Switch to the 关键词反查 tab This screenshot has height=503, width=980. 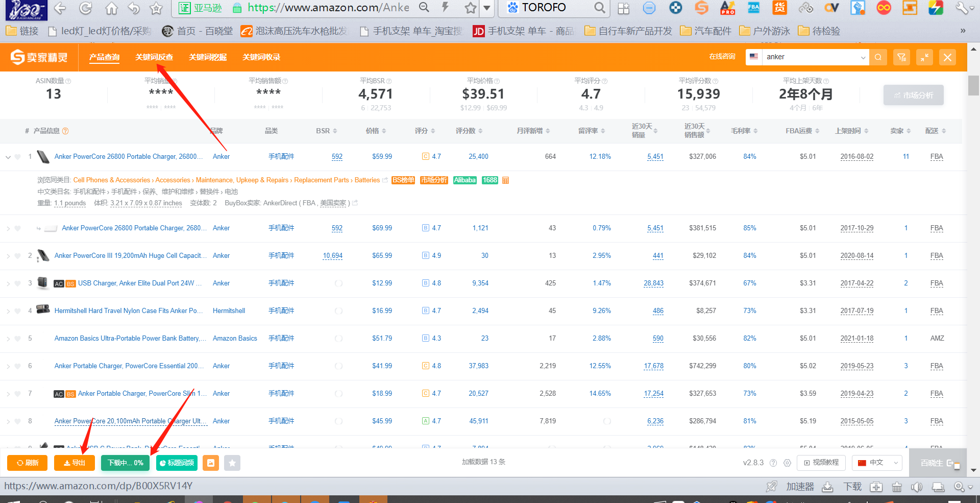click(154, 57)
